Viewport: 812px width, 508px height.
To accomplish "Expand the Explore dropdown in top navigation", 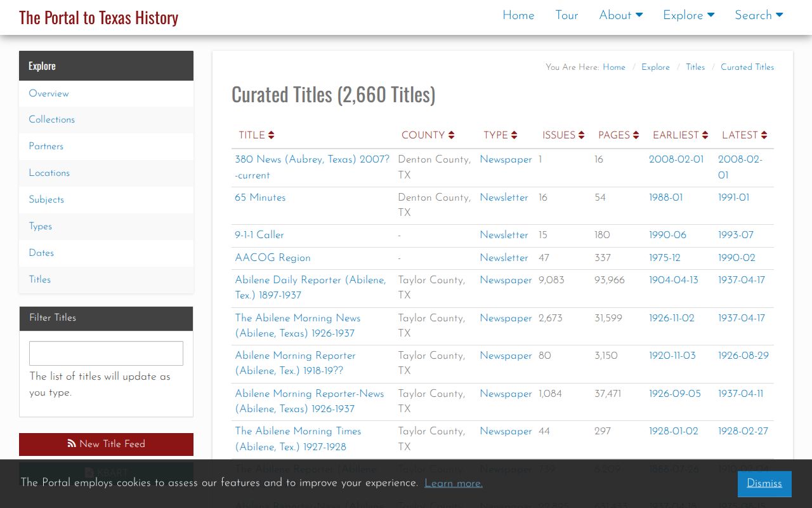I will [688, 15].
